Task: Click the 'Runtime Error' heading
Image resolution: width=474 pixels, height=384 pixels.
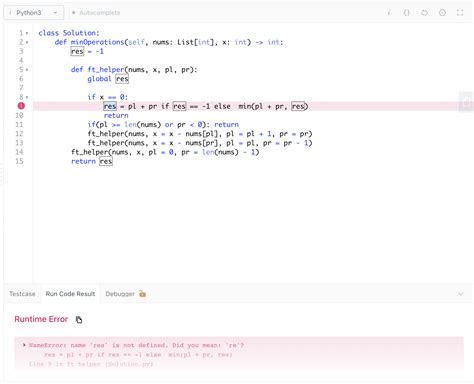Action: 41,319
